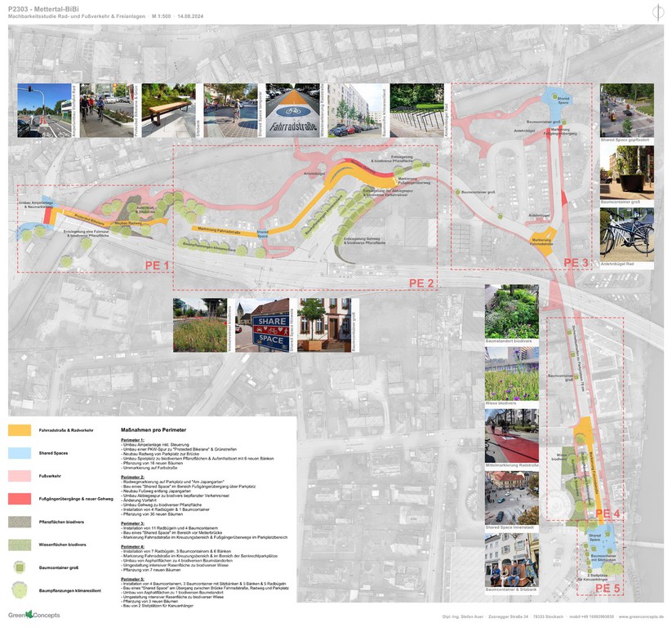Pick the red Fußgängerübergänge legend swatch
Screen dimensions: 672x627
pyautogui.click(x=20, y=498)
